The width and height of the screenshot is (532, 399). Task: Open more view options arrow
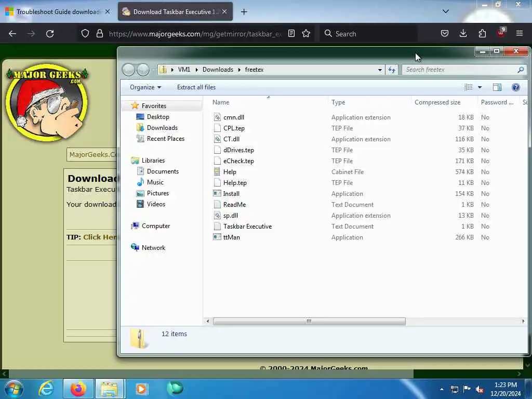click(480, 87)
